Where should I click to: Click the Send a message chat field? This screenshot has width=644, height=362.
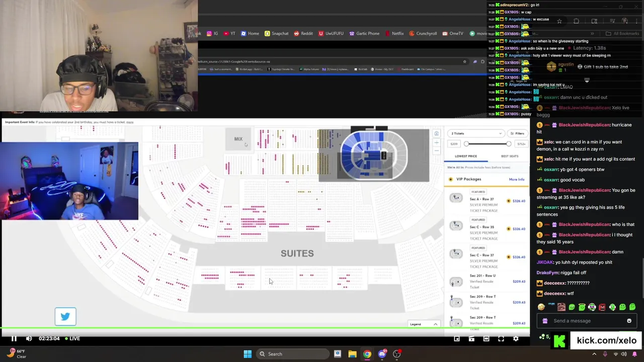pyautogui.click(x=587, y=321)
